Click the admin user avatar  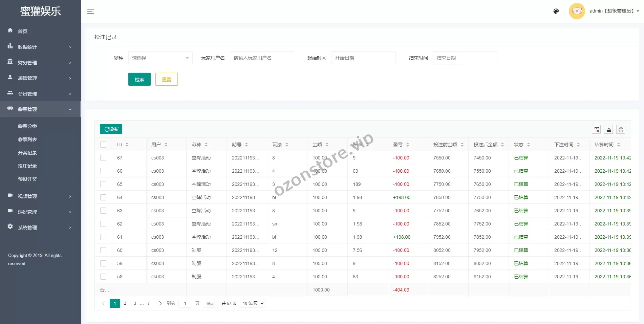click(x=577, y=11)
